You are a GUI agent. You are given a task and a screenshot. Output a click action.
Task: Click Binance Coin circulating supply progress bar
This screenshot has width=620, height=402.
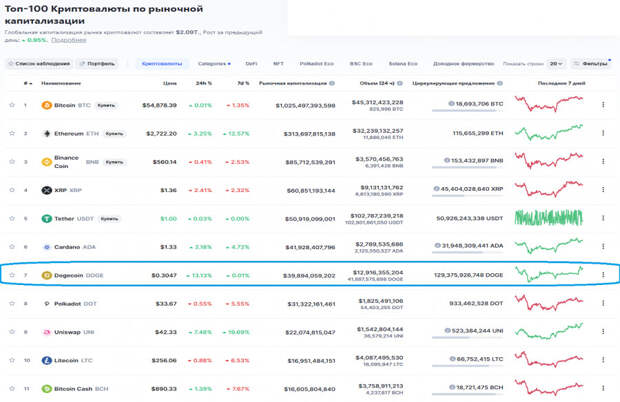click(467, 167)
